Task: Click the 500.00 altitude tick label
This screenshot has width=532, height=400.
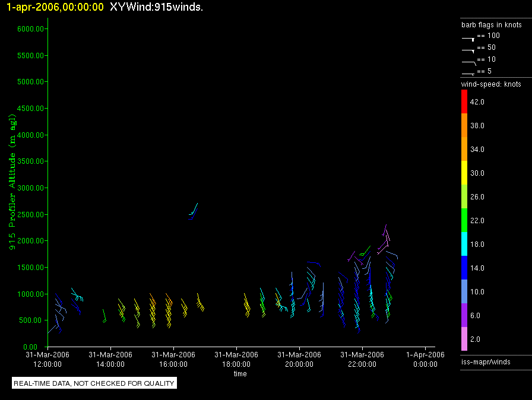Action: [x=33, y=320]
